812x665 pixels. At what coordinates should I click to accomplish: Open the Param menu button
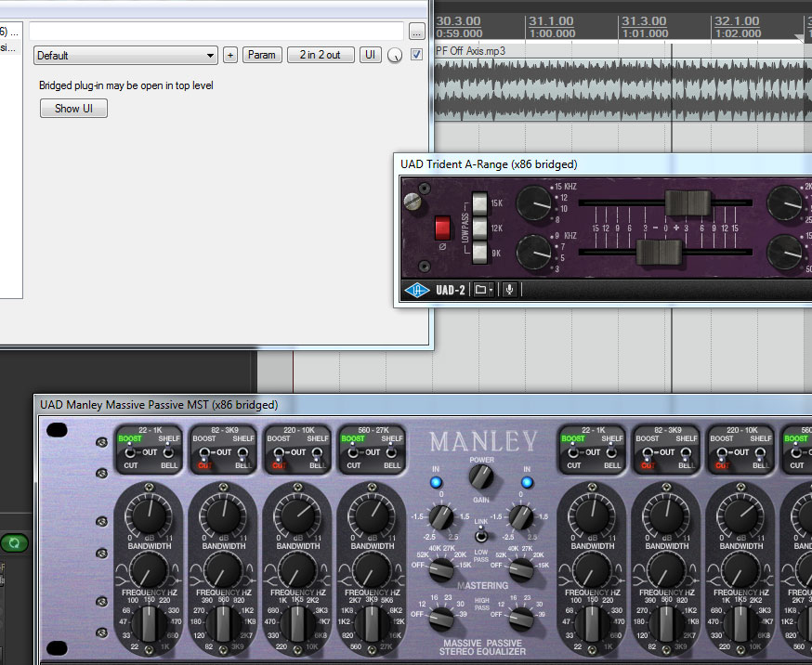click(x=262, y=55)
